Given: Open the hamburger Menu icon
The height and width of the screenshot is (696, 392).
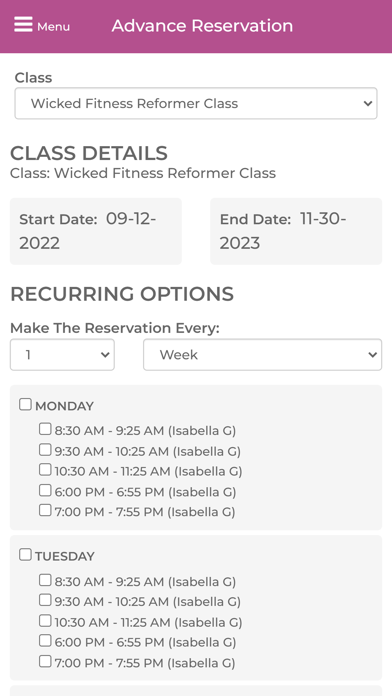Looking at the screenshot, I should 23,24.
